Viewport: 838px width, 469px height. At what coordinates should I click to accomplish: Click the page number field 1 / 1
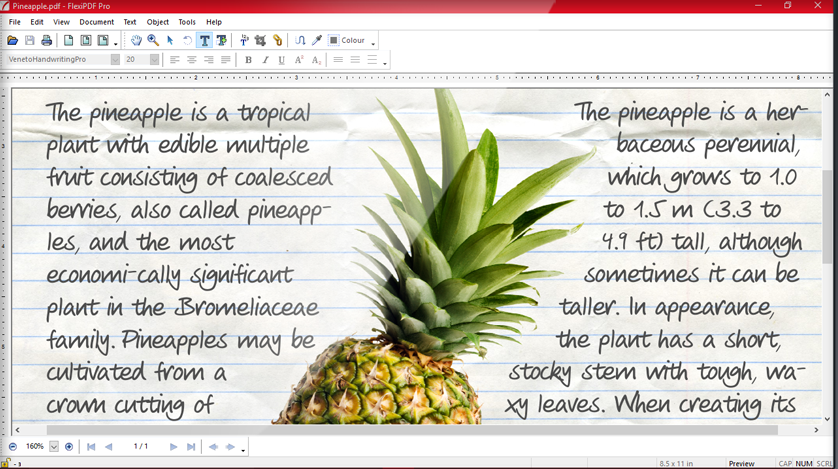click(x=141, y=446)
